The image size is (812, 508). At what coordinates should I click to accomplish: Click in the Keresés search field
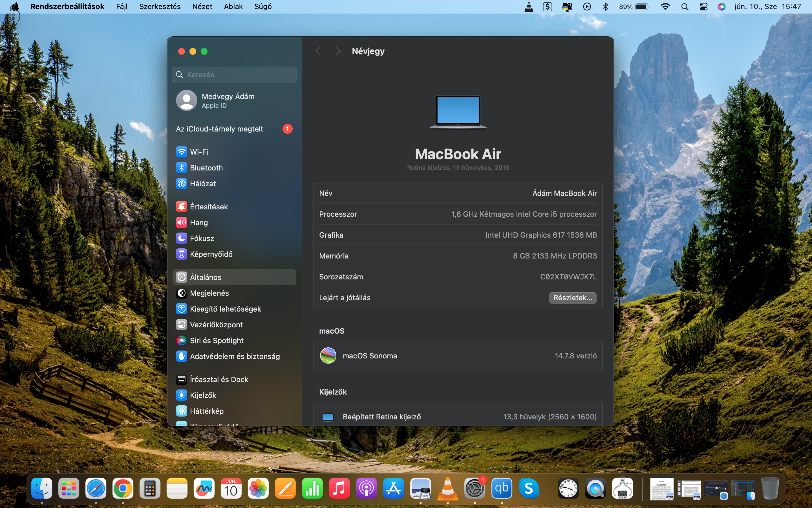[x=234, y=75]
